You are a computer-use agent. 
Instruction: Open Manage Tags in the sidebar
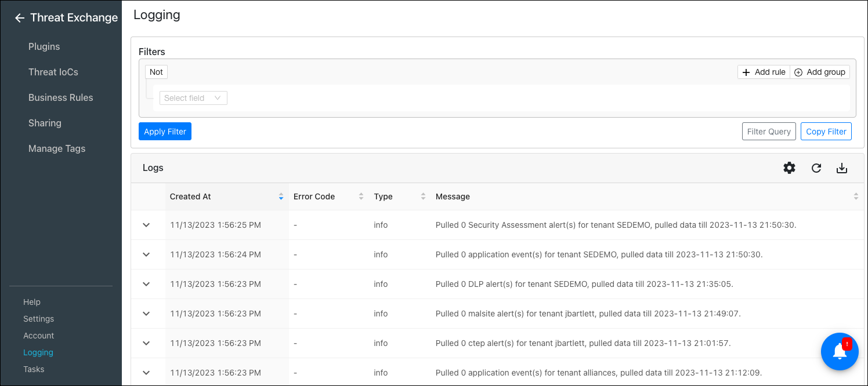(x=57, y=148)
